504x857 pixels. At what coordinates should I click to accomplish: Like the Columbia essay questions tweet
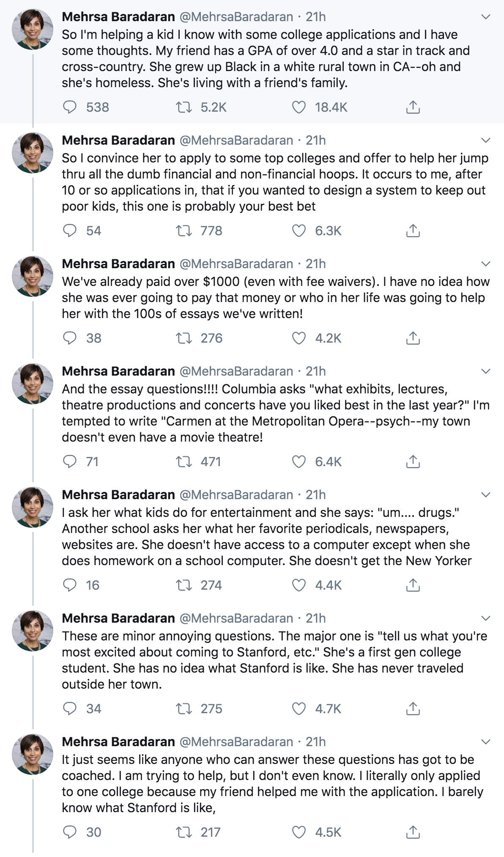299,461
